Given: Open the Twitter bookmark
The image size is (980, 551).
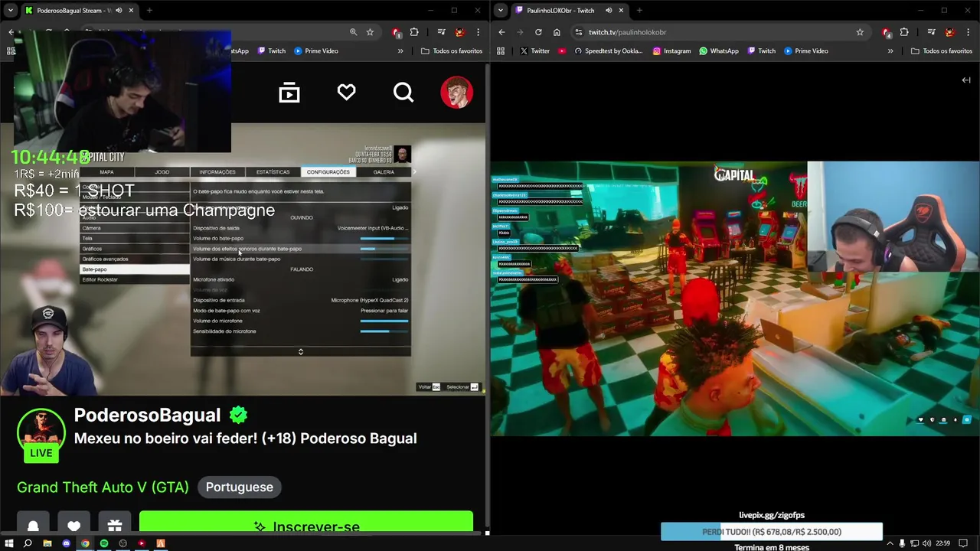Looking at the screenshot, I should click(534, 51).
